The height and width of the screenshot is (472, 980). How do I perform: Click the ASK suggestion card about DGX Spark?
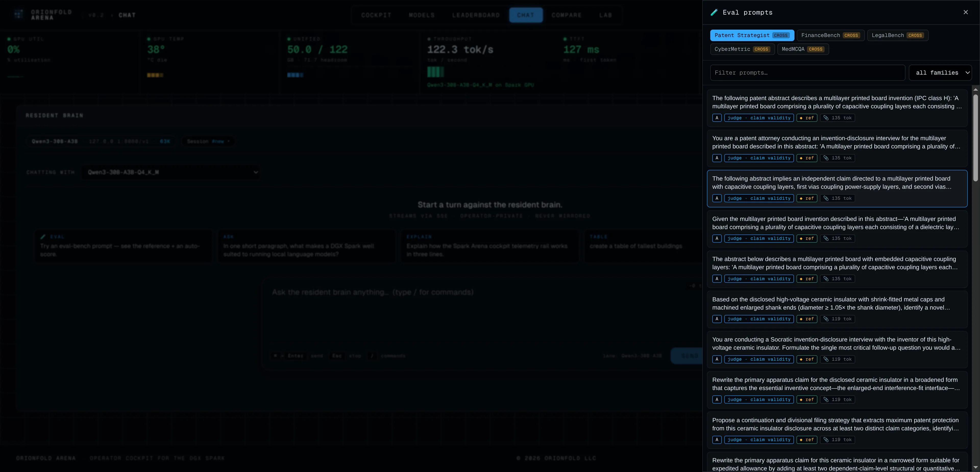[306, 246]
